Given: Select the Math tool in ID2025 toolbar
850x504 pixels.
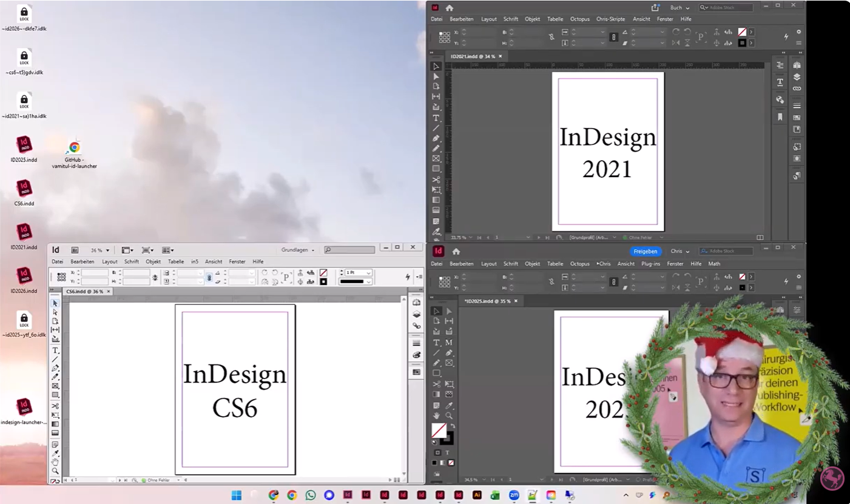Looking at the screenshot, I should pyautogui.click(x=450, y=343).
